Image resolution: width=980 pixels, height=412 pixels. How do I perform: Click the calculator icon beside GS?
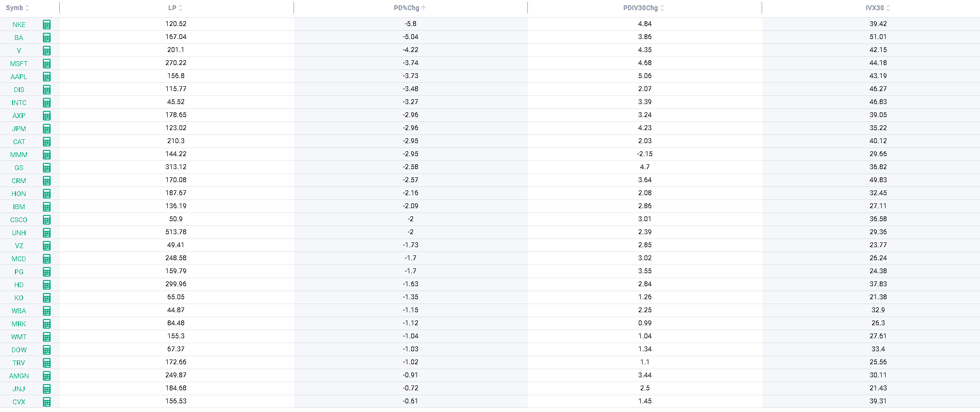click(x=47, y=168)
